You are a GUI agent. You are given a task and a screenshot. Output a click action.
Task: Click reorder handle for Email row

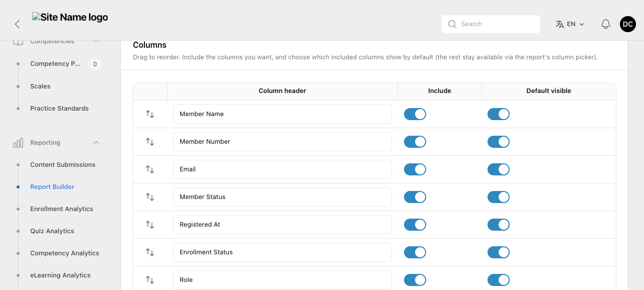pos(150,169)
